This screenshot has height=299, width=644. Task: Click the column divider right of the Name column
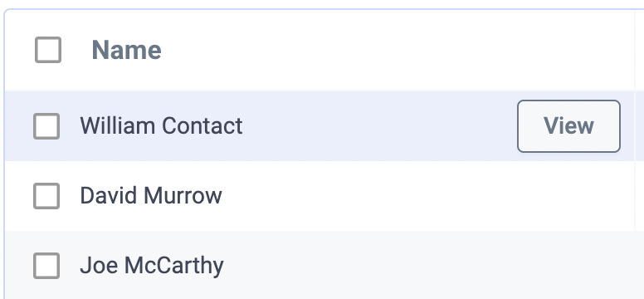tap(635, 50)
